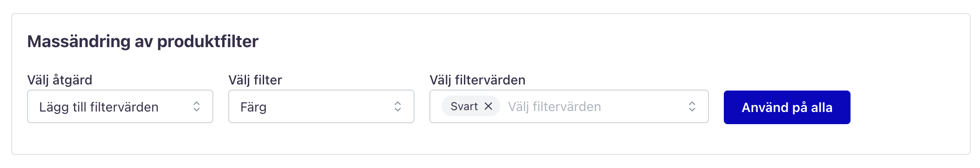980x168 pixels.
Task: Open the Färg filter dropdown
Action: click(321, 107)
